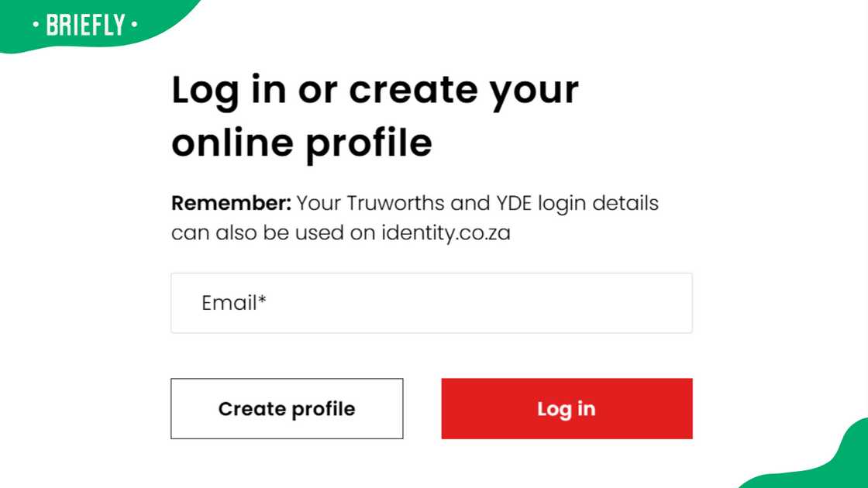Viewport: 868px width, 488px height.
Task: Open the identity.co.za text link
Action: tap(446, 233)
